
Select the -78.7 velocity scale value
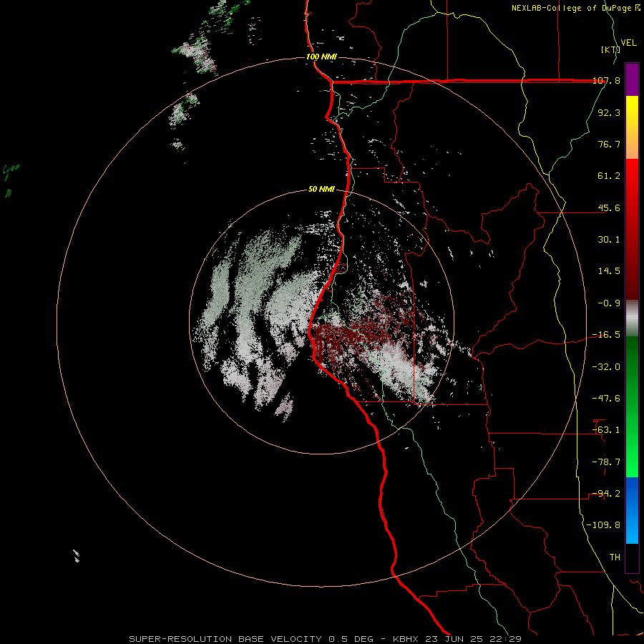click(x=607, y=462)
